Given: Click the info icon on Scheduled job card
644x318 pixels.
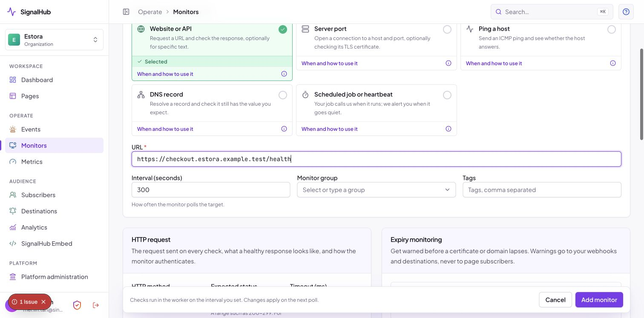Looking at the screenshot, I should (448, 129).
